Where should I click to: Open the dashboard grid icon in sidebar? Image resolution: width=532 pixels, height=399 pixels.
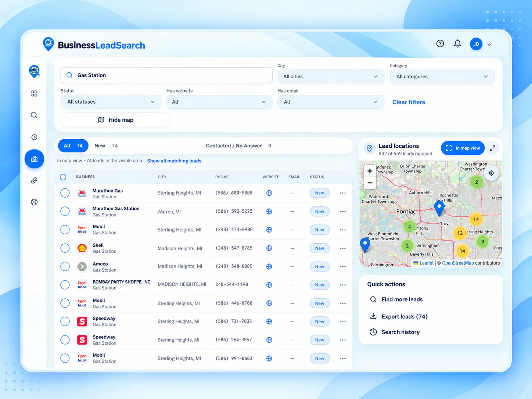click(34, 94)
